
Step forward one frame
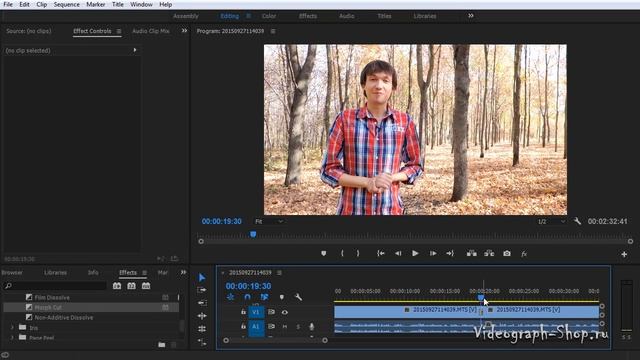click(x=433, y=253)
